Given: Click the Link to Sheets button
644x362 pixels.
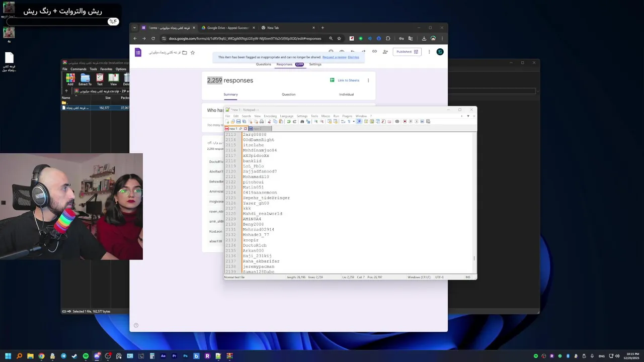Looking at the screenshot, I should click(x=345, y=80).
